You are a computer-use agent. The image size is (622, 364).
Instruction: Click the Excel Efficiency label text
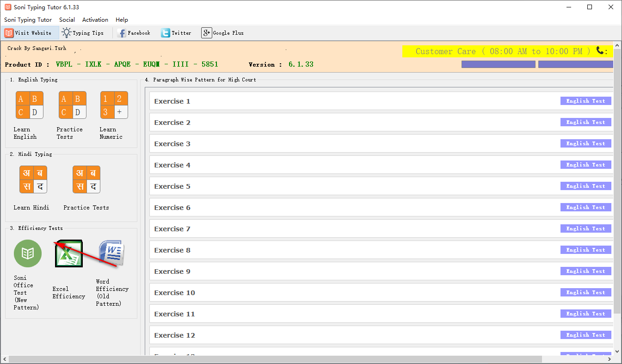[x=69, y=293]
